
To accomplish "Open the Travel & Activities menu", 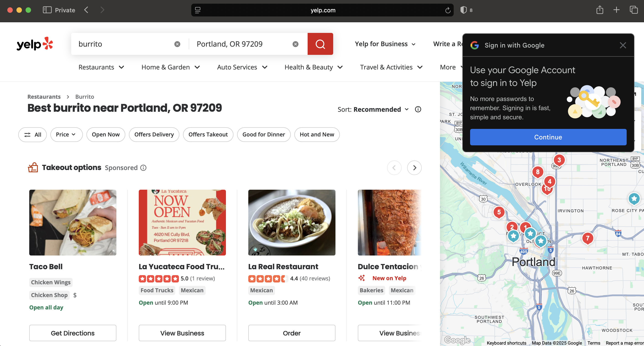I will [x=391, y=67].
